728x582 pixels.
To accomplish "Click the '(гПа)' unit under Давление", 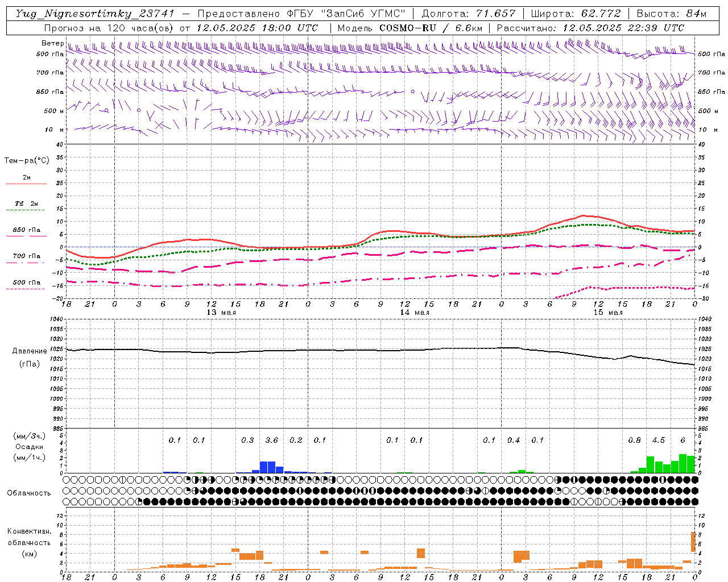I will [x=30, y=364].
